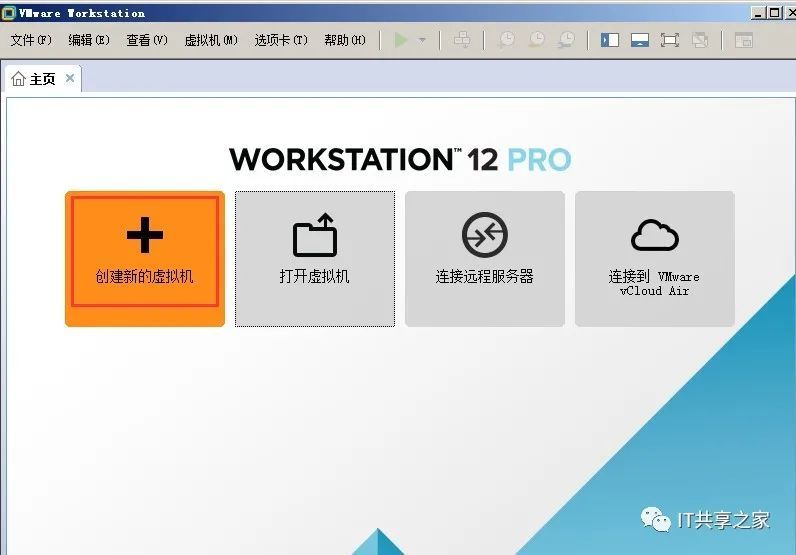Enter full screen mode
The width and height of the screenshot is (796, 555).
tap(670, 40)
